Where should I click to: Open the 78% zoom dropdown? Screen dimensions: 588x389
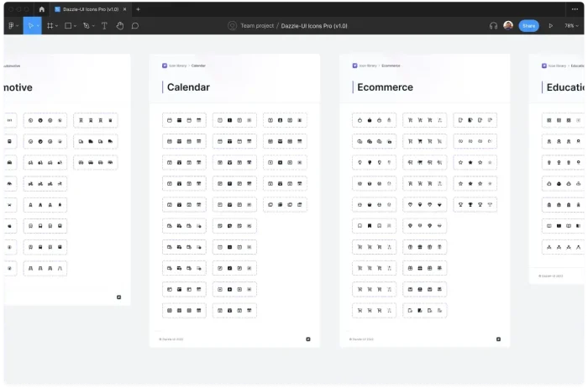pyautogui.click(x=571, y=26)
